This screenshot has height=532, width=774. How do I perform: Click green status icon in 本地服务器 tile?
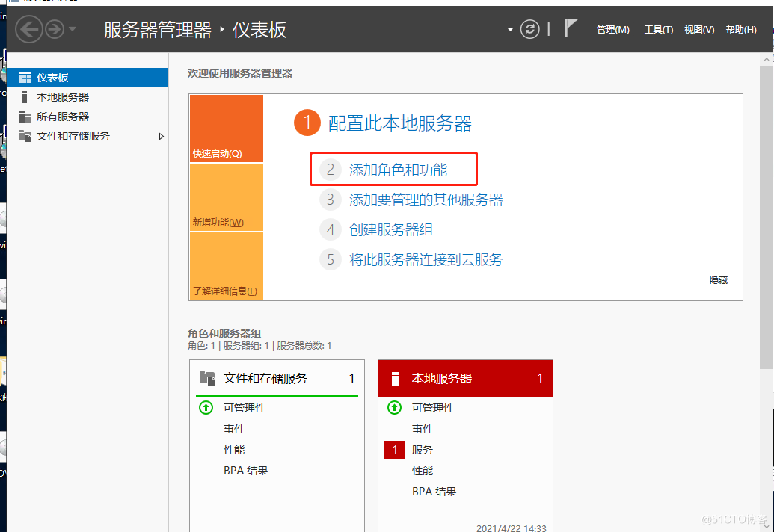point(394,408)
